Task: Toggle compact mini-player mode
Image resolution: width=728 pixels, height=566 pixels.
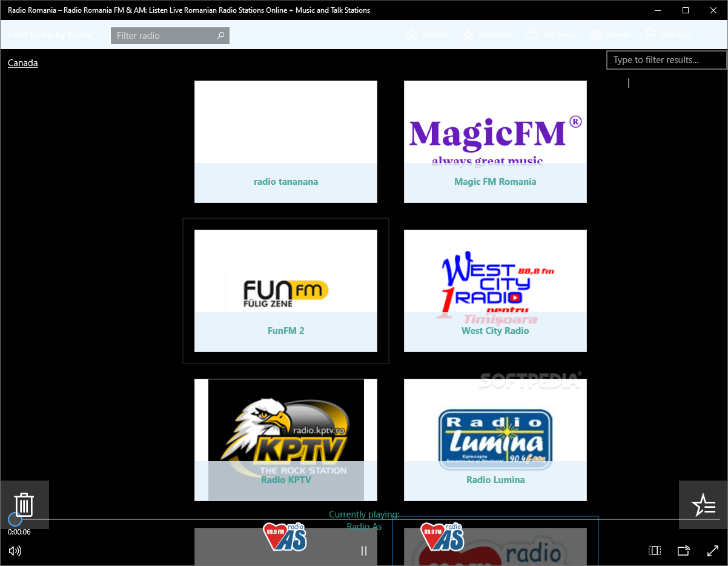Action: (x=654, y=550)
